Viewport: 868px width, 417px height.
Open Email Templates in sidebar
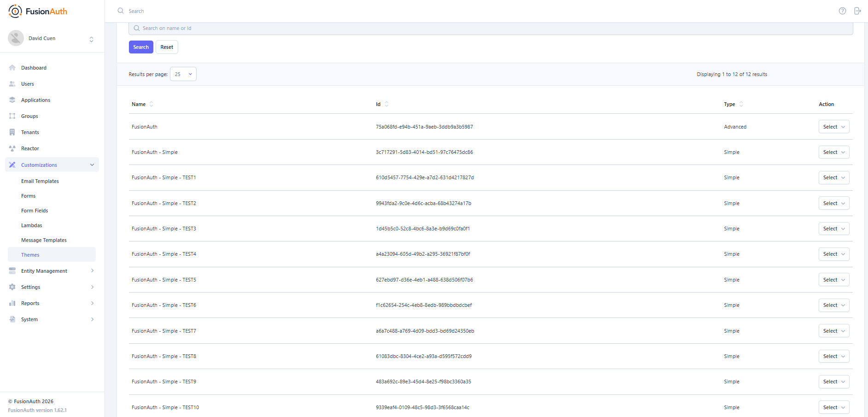[40, 181]
